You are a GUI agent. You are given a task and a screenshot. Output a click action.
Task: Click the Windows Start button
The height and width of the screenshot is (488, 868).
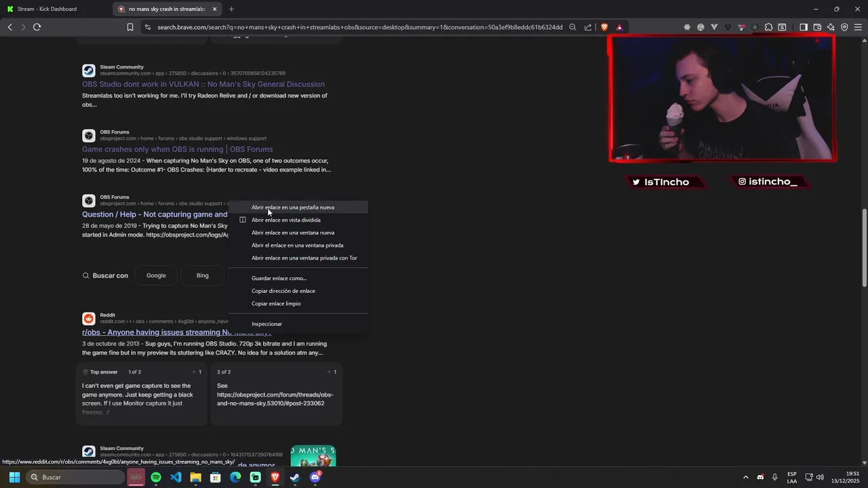pos(14,477)
